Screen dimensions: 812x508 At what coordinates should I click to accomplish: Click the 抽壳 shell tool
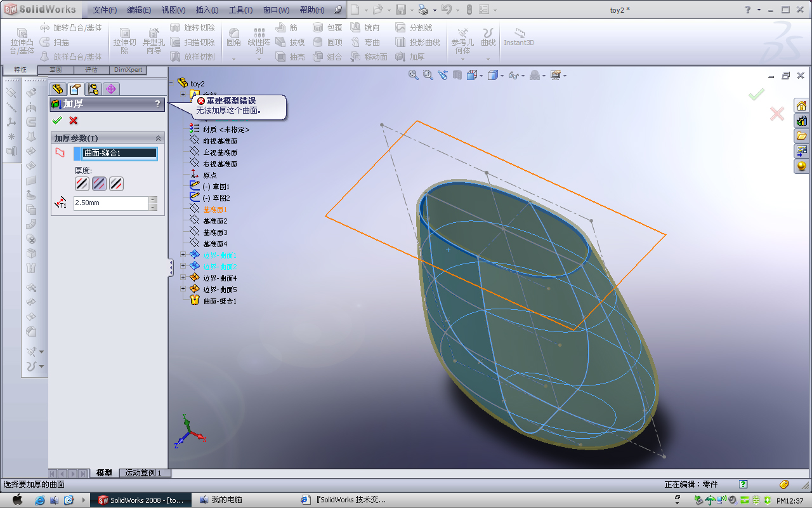tap(290, 57)
